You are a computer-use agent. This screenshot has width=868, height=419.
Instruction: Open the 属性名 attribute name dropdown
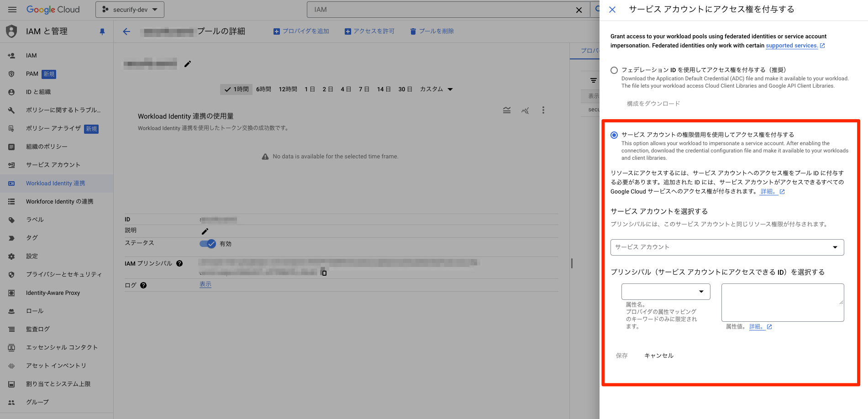[666, 292]
